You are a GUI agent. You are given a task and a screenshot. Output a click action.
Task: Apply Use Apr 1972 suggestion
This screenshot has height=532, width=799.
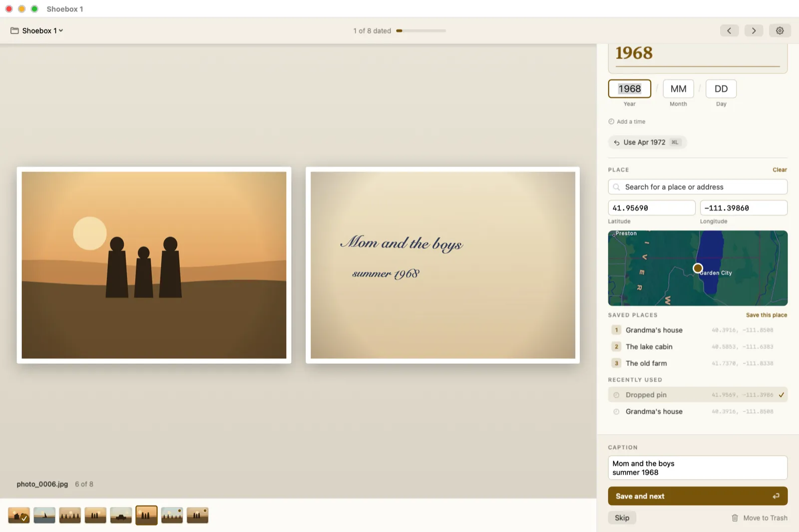(648, 142)
